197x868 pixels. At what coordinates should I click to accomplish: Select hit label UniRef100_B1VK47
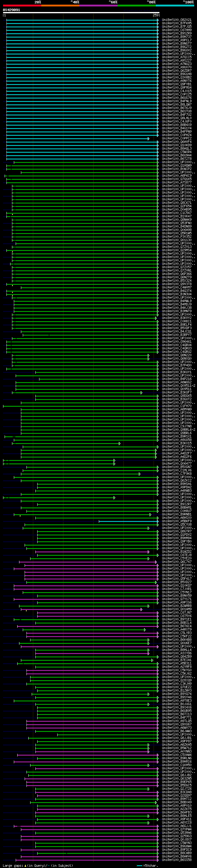[x=177, y=216]
